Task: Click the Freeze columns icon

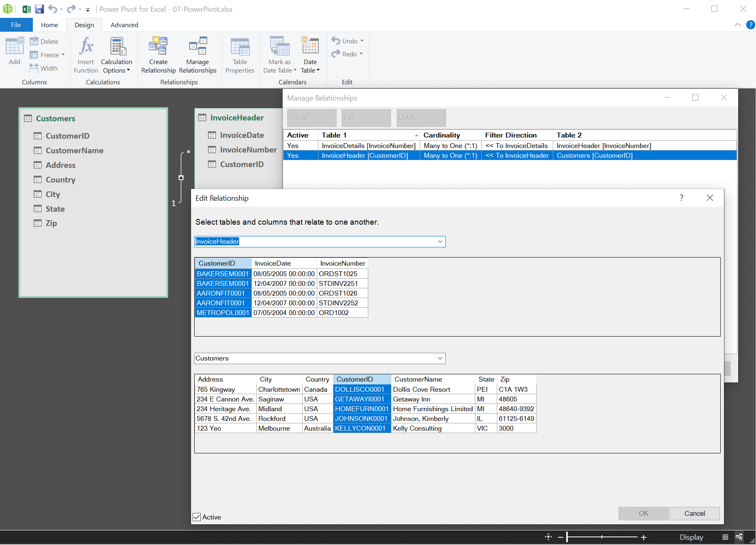Action: (x=34, y=55)
